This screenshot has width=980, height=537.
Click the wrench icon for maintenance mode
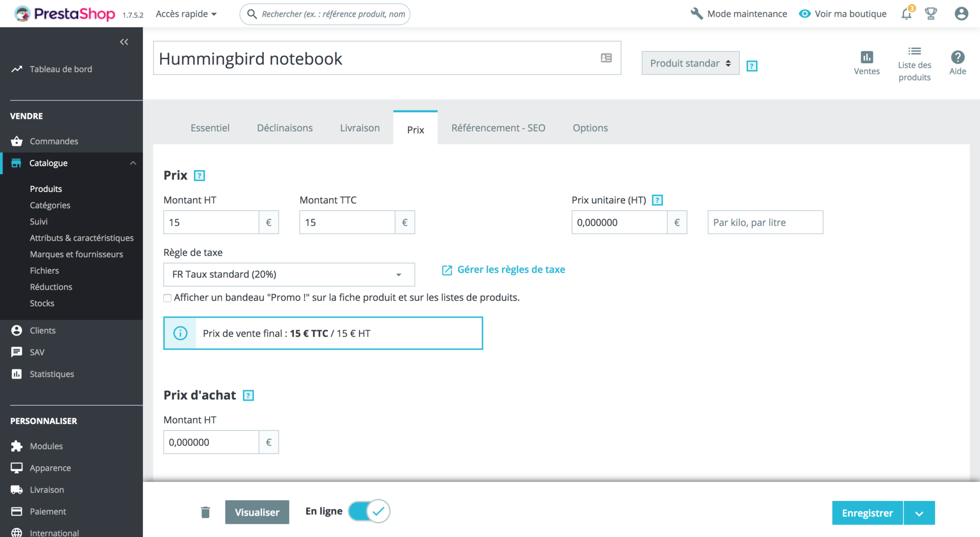pyautogui.click(x=697, y=14)
